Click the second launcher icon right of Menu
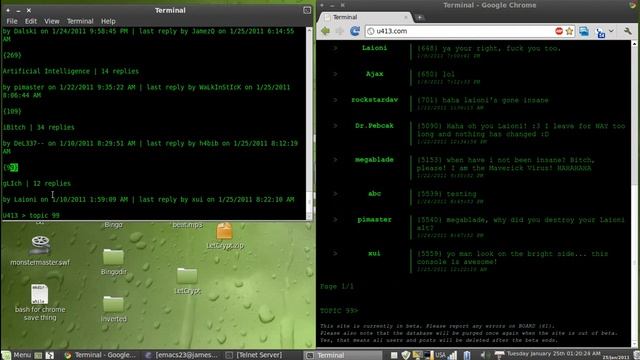This screenshot has height=360, width=640. click(x=50, y=355)
